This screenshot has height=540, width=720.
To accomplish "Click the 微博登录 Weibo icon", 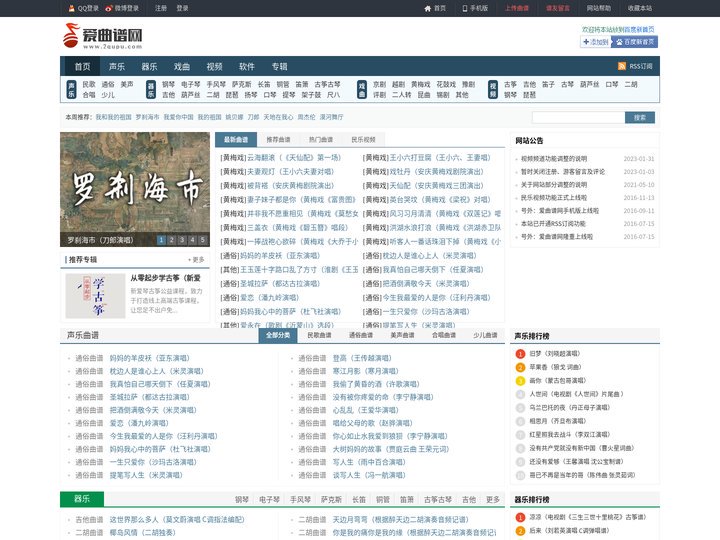I will (x=109, y=8).
